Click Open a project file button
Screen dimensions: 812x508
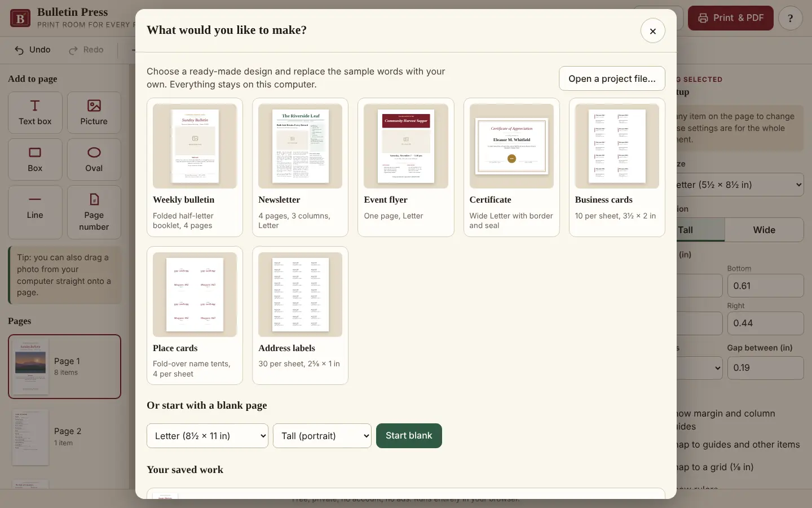click(x=612, y=78)
